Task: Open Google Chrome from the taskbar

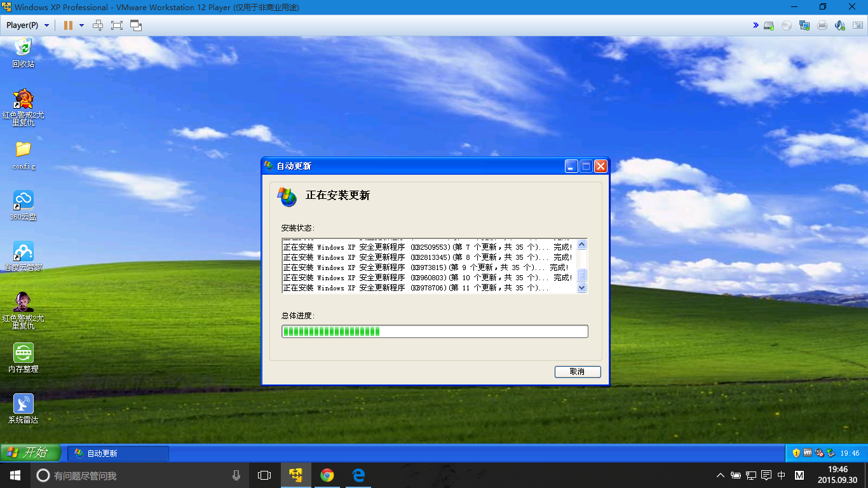Action: (327, 475)
